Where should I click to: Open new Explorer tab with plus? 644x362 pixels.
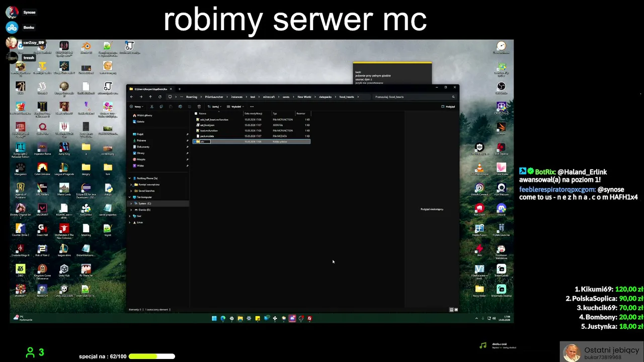click(x=179, y=89)
